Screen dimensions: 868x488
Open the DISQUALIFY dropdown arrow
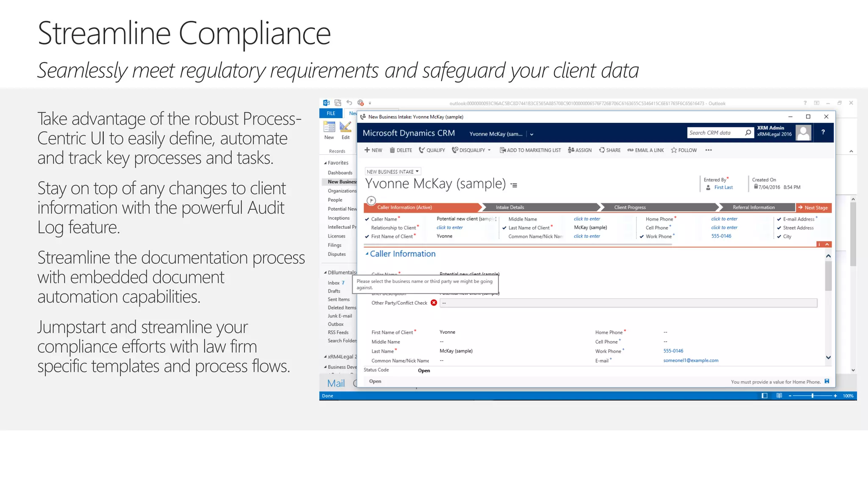pos(489,150)
